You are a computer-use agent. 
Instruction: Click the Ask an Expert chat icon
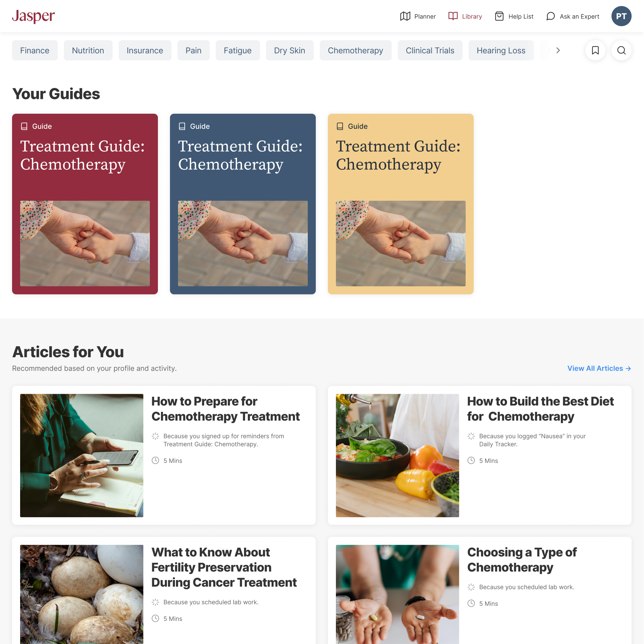(550, 16)
